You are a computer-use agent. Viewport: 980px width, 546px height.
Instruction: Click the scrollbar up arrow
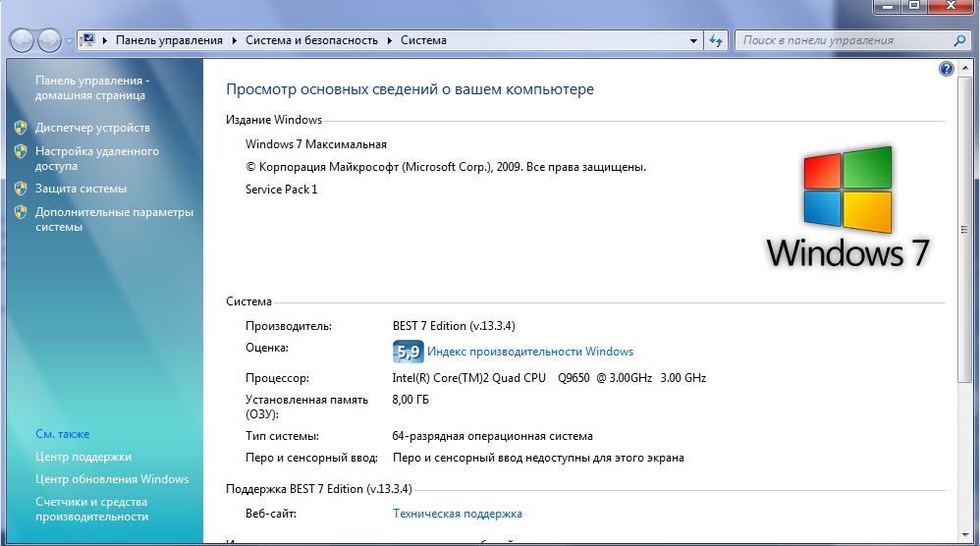(x=965, y=67)
